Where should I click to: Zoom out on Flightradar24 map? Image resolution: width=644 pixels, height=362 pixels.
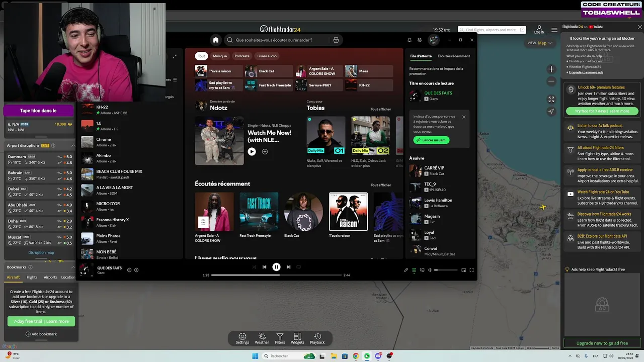[x=551, y=81]
